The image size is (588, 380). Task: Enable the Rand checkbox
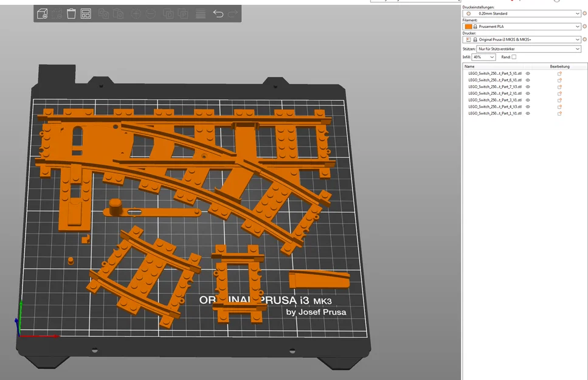click(514, 57)
